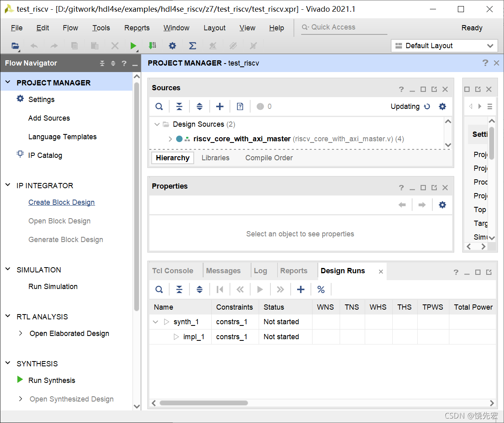Create new run with Design Runs plus icon
This screenshot has width=504, height=423.
point(301,289)
